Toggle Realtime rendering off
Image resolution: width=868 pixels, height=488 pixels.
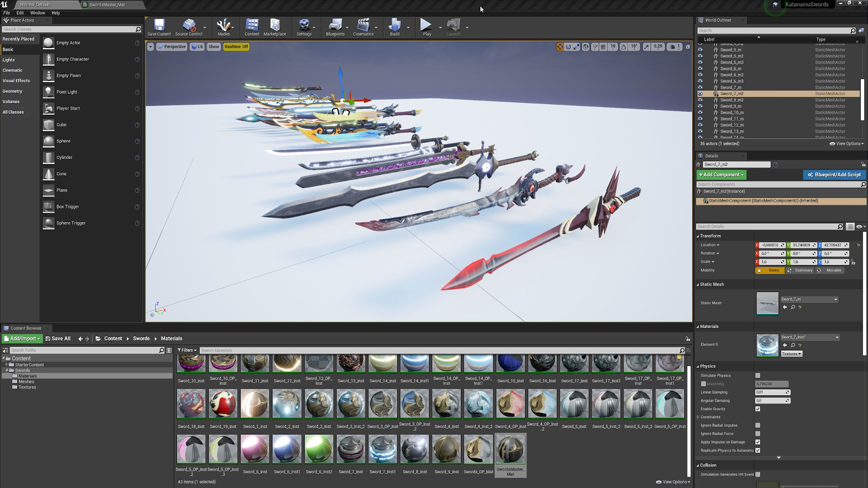236,47
